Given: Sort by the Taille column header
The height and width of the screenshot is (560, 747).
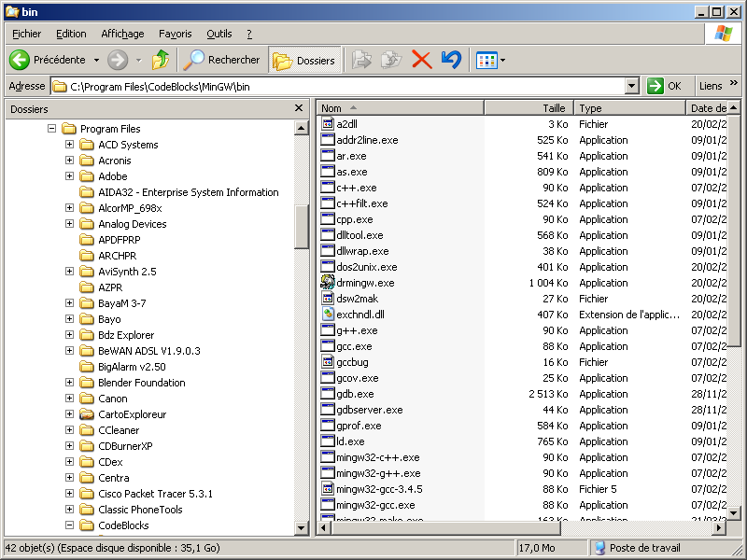Looking at the screenshot, I should pos(529,108).
